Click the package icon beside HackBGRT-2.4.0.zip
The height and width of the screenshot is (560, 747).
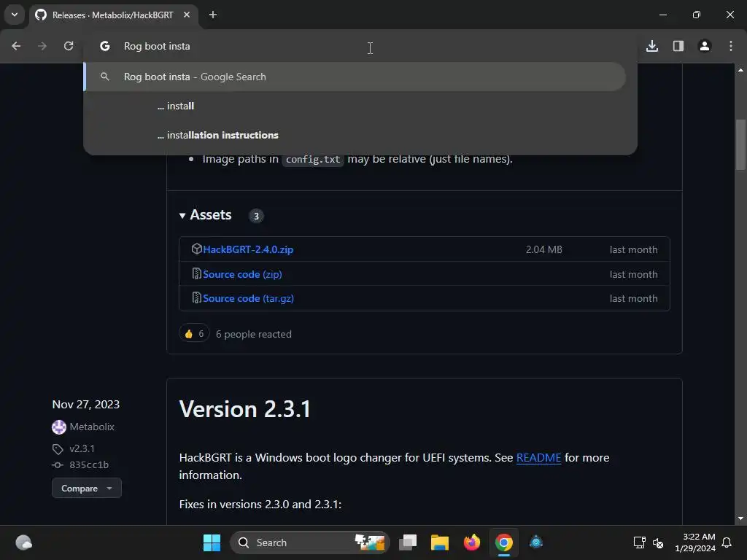point(196,249)
